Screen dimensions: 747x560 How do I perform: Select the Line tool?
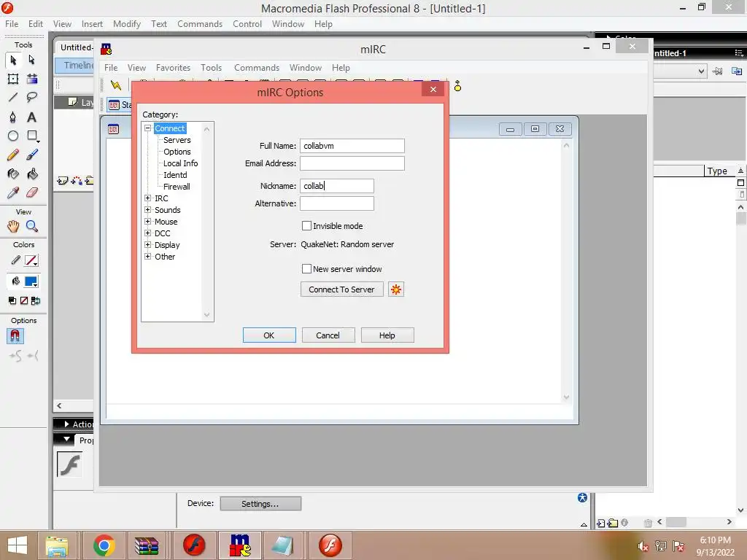pos(13,98)
